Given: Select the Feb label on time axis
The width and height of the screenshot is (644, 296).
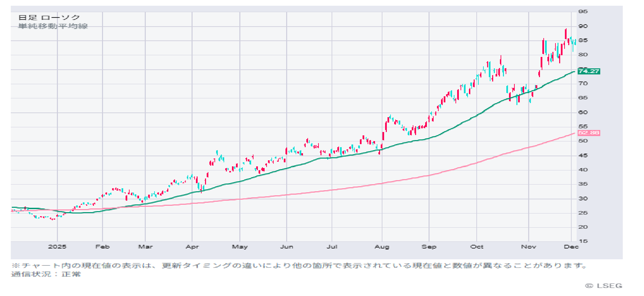Looking at the screenshot, I should (103, 247).
